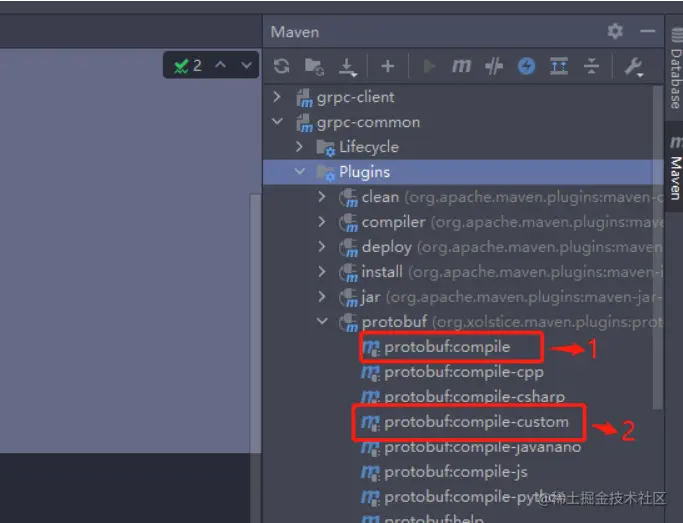Select the install plugin entry

(463, 272)
